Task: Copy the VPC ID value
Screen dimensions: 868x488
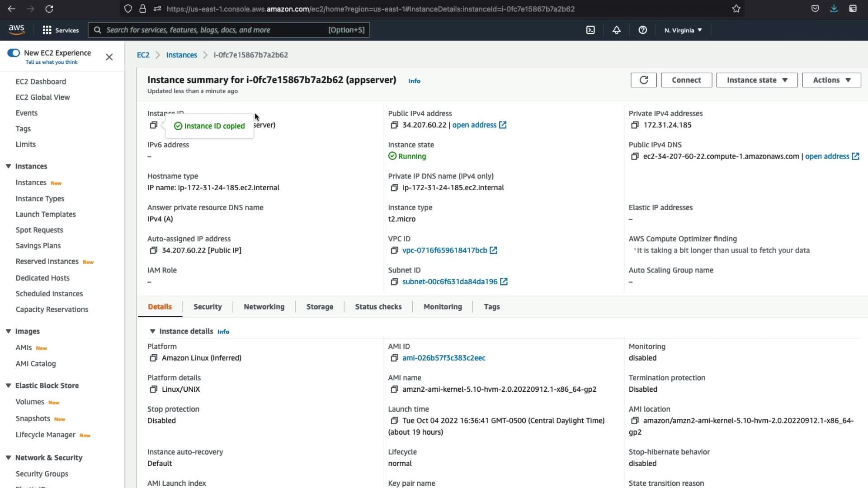Action: [394, 250]
